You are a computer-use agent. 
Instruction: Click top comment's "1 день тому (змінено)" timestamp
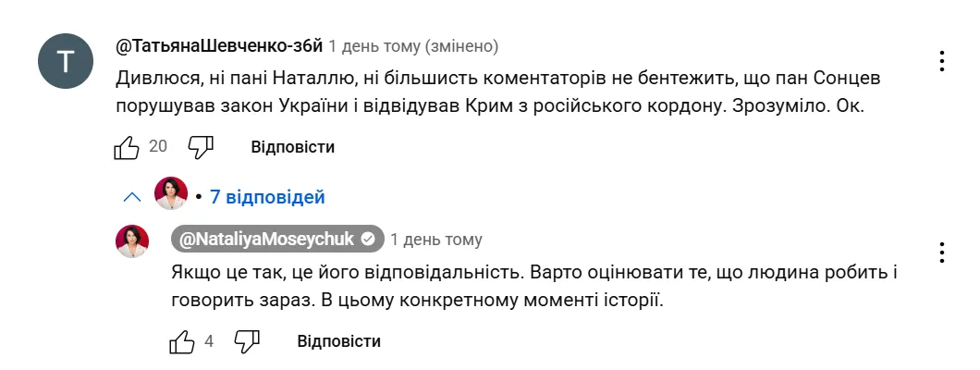click(413, 45)
